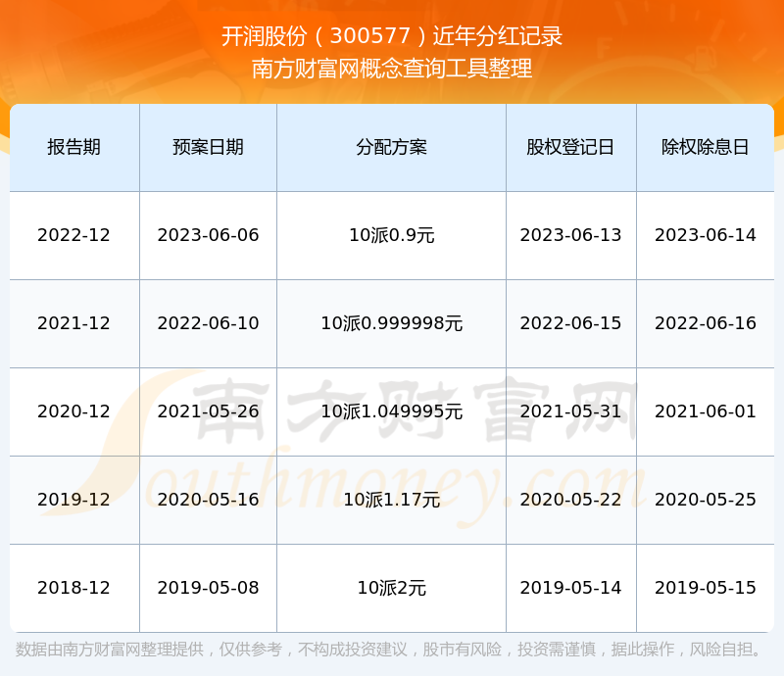784x676 pixels.
Task: Click the 预案日期 column header
Action: pos(208,147)
